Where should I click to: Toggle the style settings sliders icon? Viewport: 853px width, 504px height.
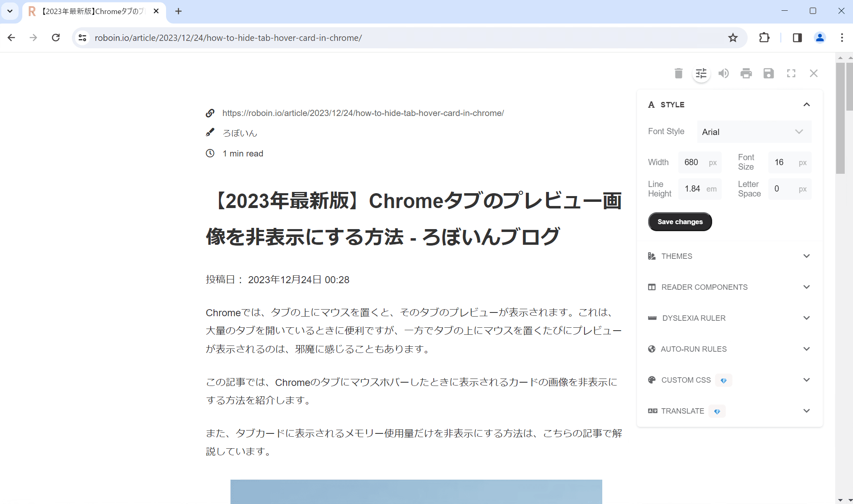click(701, 73)
